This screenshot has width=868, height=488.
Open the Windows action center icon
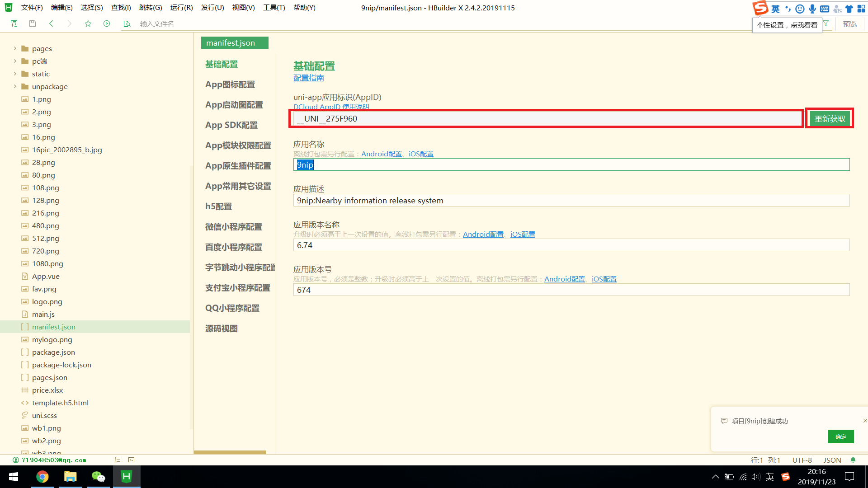point(849,477)
